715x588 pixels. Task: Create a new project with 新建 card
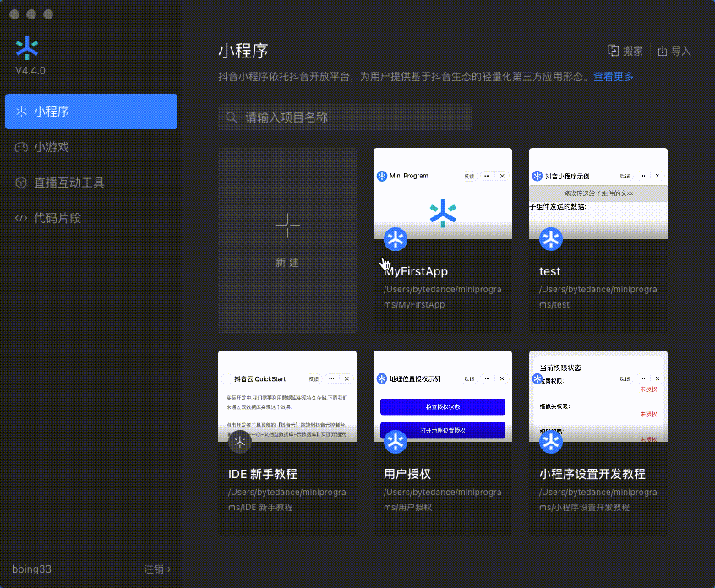pyautogui.click(x=287, y=240)
